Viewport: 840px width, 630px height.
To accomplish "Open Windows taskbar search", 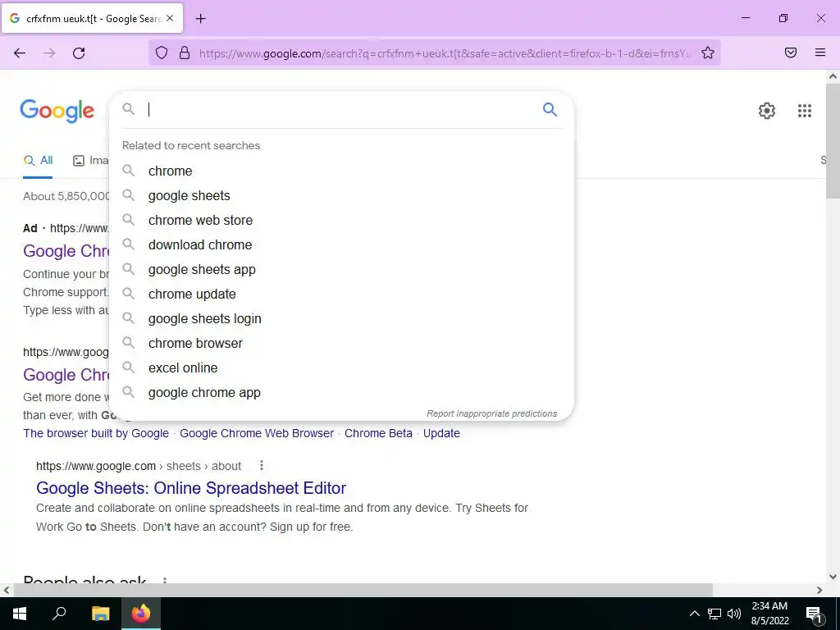I will point(59,614).
